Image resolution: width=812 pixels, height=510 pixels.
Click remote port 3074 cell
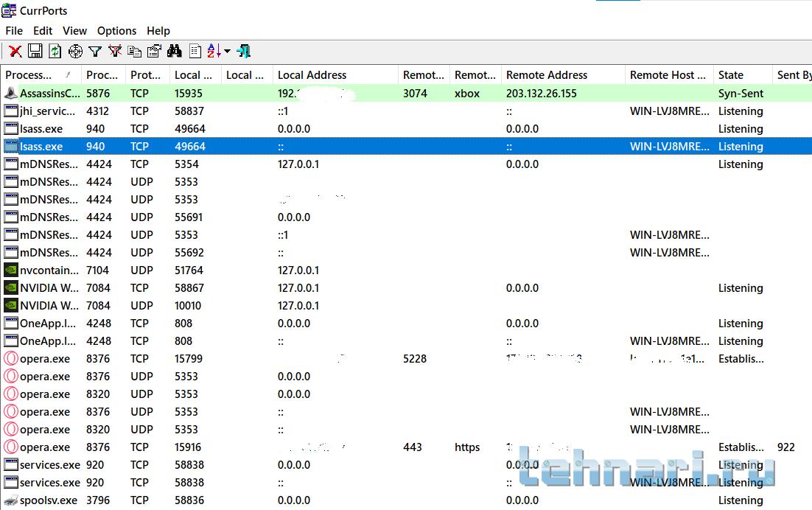click(x=416, y=93)
